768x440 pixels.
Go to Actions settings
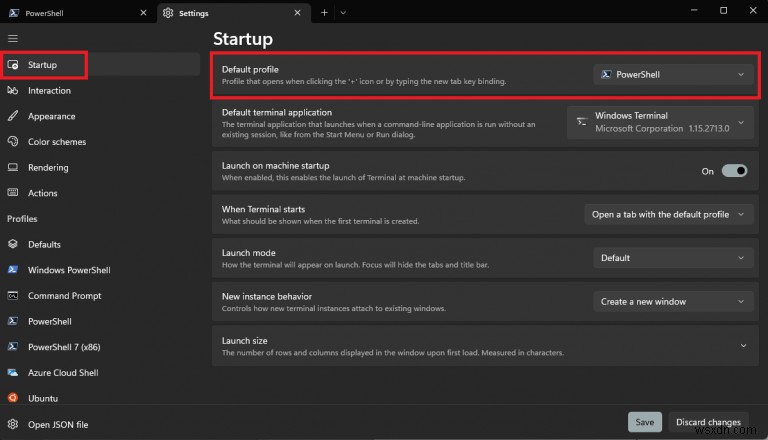[100, 193]
